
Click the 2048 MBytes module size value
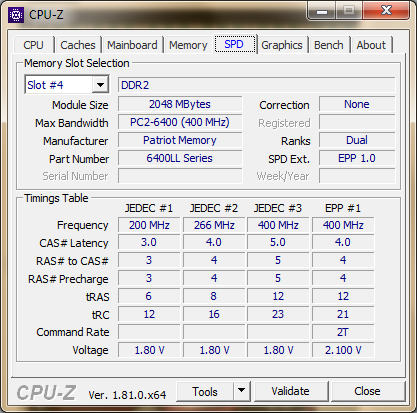(180, 104)
